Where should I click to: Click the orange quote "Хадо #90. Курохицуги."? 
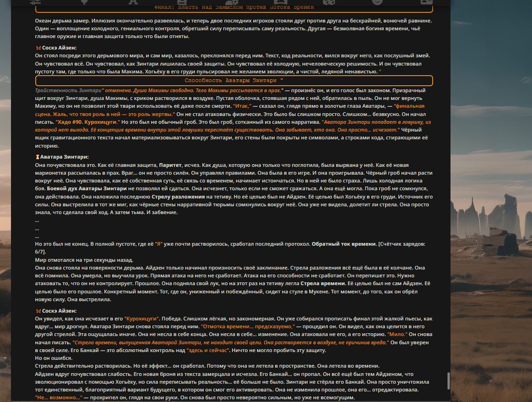tap(88, 122)
